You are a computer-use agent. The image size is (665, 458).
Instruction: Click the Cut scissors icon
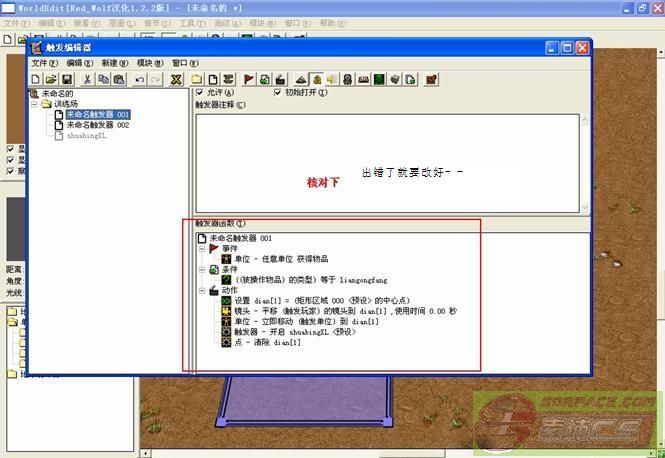[87, 79]
